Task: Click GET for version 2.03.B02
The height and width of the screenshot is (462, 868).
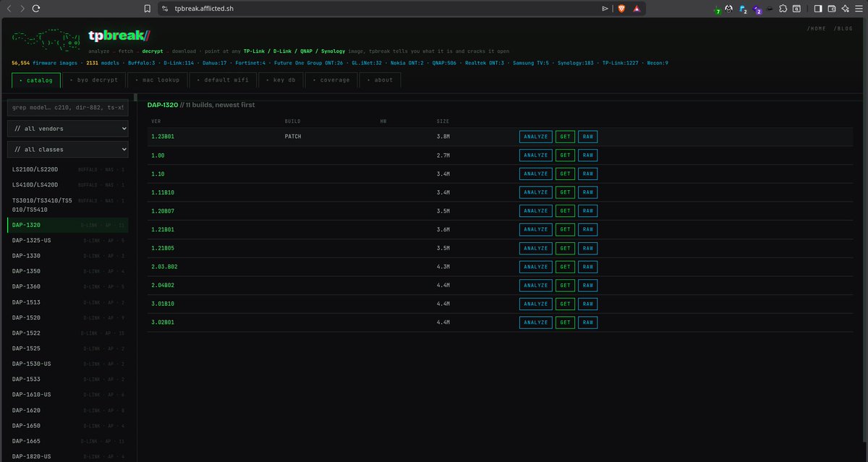Action: click(566, 267)
